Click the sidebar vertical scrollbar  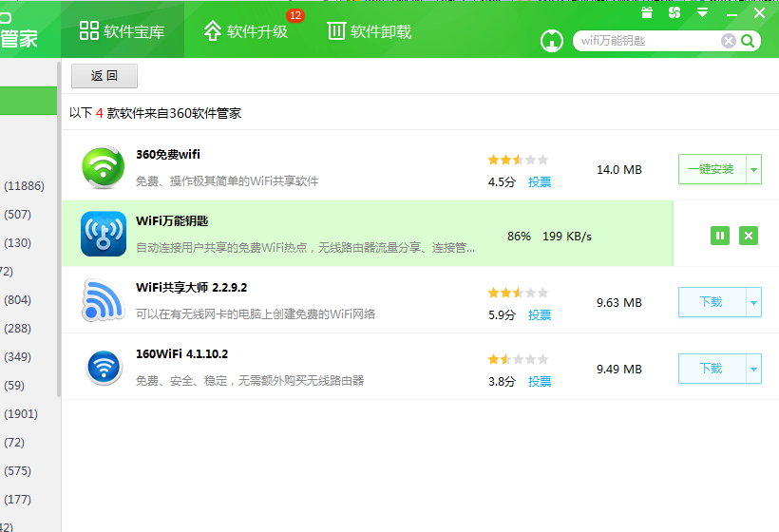click(59, 229)
